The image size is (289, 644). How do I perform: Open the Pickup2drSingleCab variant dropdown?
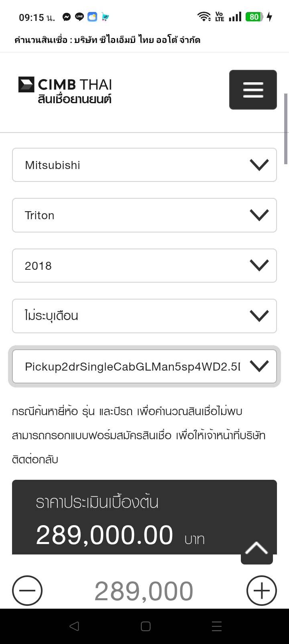pos(144,366)
